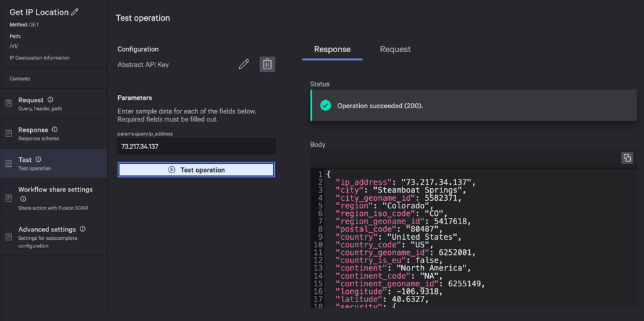
Task: Click the info icon under Workflow share settings
Action: (23, 199)
